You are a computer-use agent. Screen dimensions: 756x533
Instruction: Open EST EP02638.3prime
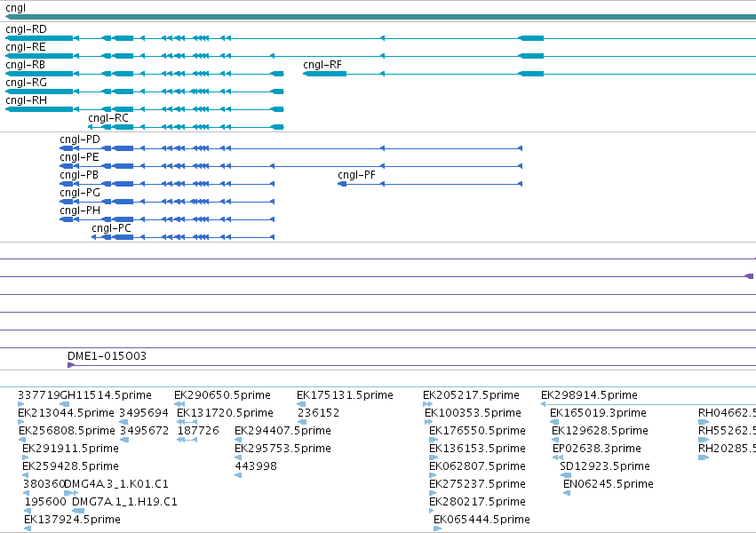[597, 449]
